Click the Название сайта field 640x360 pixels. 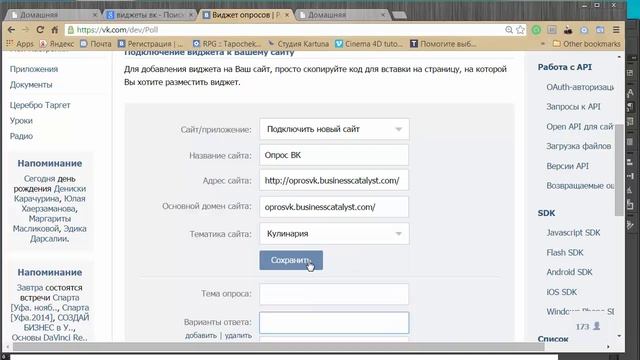pos(334,155)
